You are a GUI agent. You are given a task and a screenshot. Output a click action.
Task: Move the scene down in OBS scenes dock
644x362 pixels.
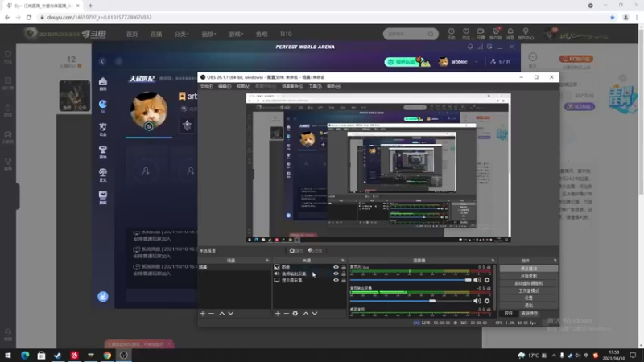(231, 313)
